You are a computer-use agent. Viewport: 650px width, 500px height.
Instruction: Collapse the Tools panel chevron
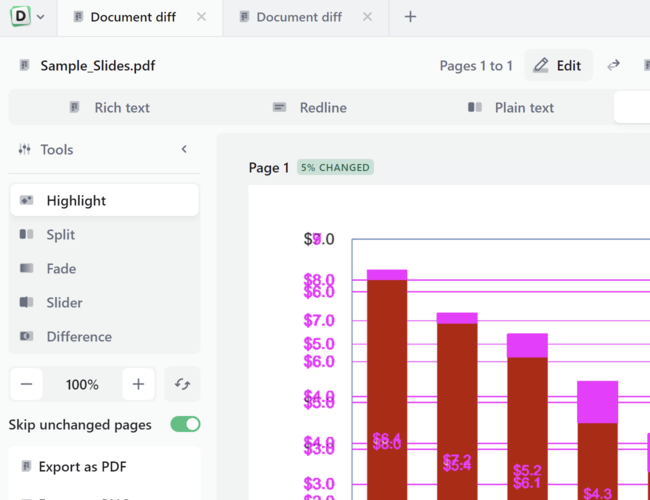click(184, 149)
